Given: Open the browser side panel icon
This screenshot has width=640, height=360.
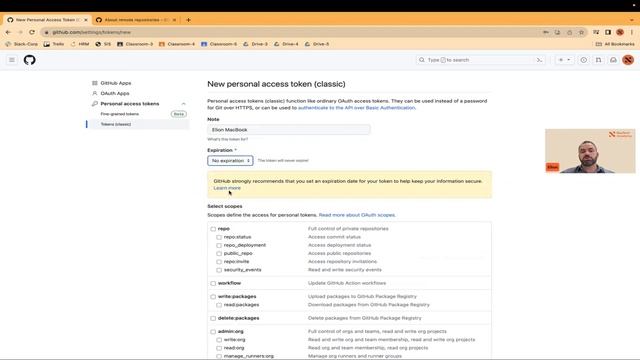Looking at the screenshot, I should pyautogui.click(x=608, y=32).
